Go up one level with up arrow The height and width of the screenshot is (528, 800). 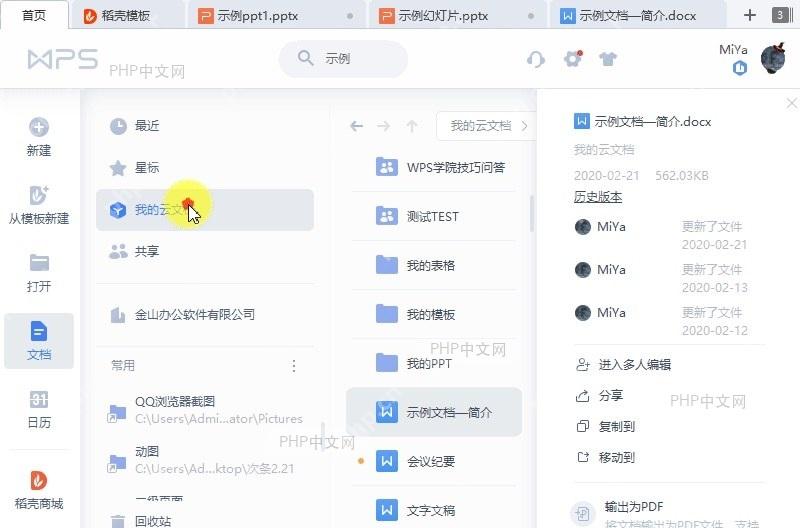(412, 125)
